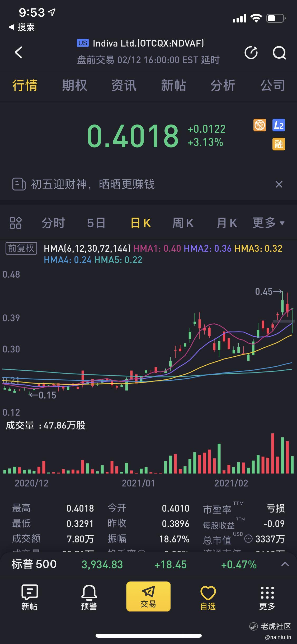
Task: Tap the HMA5: 0.22 legend value
Action: point(118,260)
